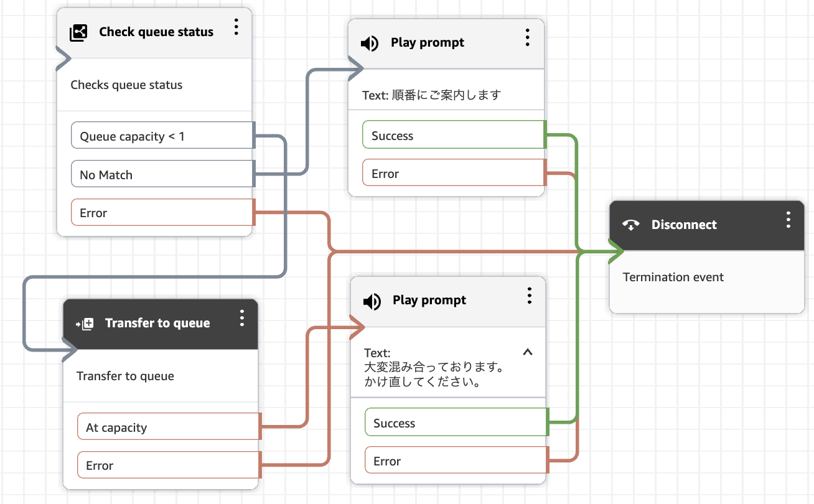Click the Text: 順番にご案内します label
Viewport: 814px width, 504px height.
[x=431, y=95]
